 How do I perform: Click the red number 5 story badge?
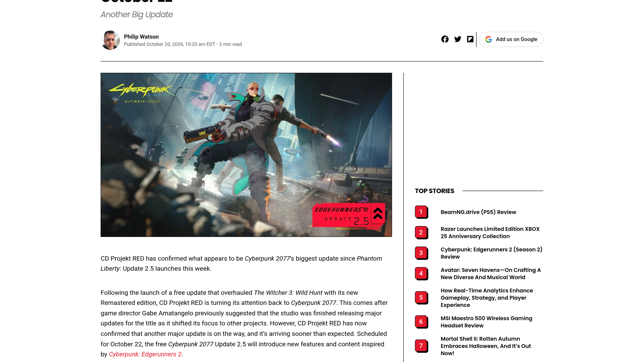421,298
